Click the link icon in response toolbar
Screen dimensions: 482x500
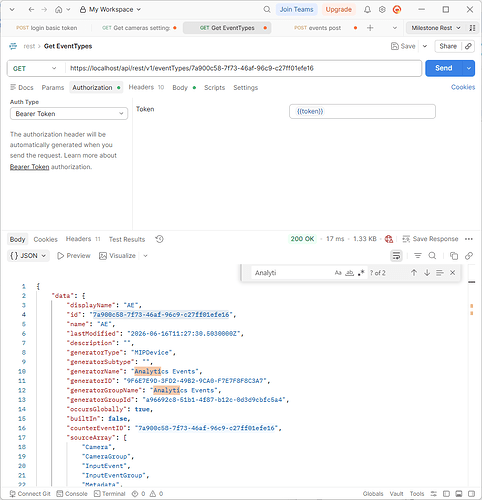tap(469, 256)
